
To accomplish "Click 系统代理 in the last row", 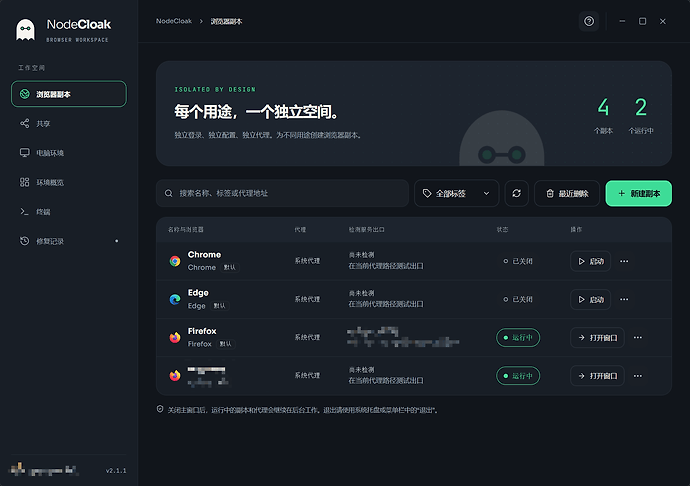I will pos(307,376).
